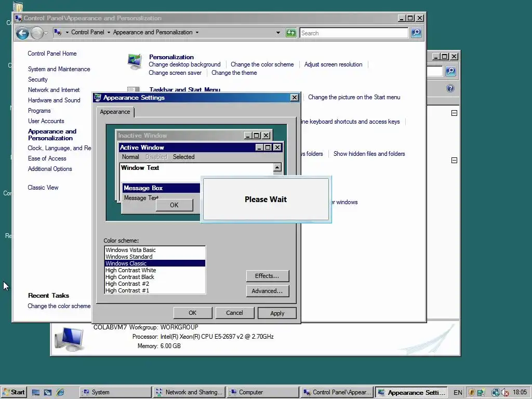Select High Contrast #2 color scheme
The width and height of the screenshot is (532, 399).
pos(155,284)
